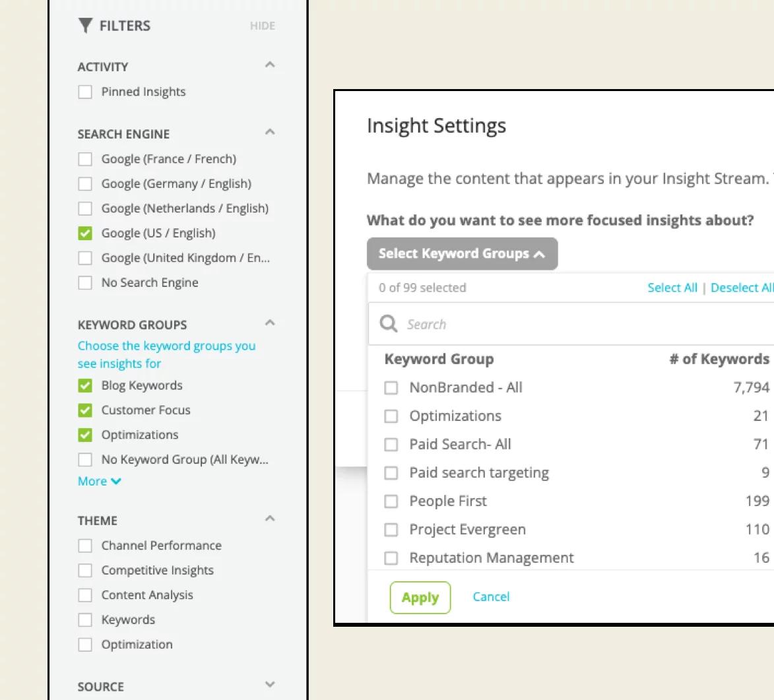
Task: Click the Apply button
Action: pos(420,597)
